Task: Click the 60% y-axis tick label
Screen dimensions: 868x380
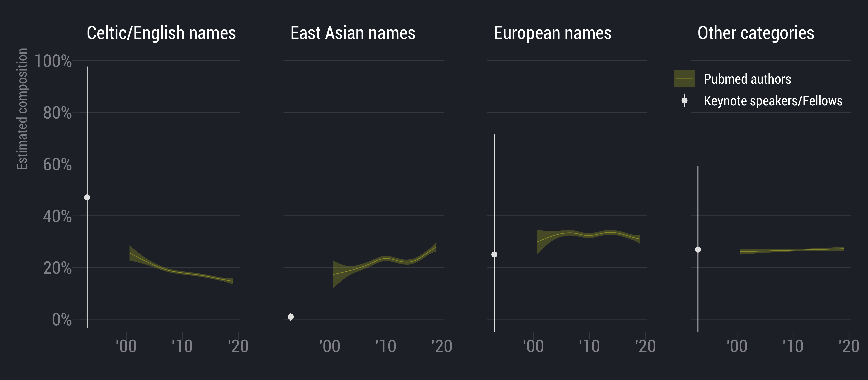Action: (x=57, y=165)
